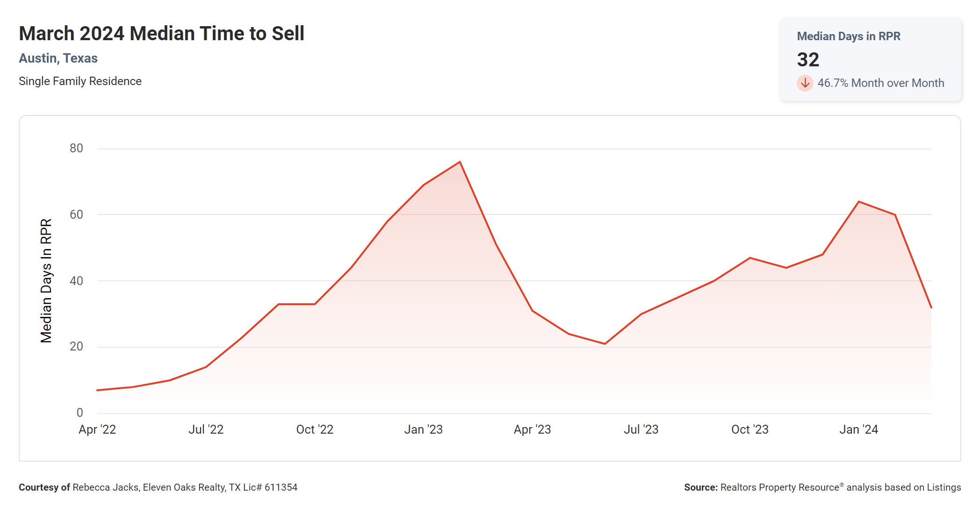Click the Jan '24 x-axis label

tap(858, 429)
